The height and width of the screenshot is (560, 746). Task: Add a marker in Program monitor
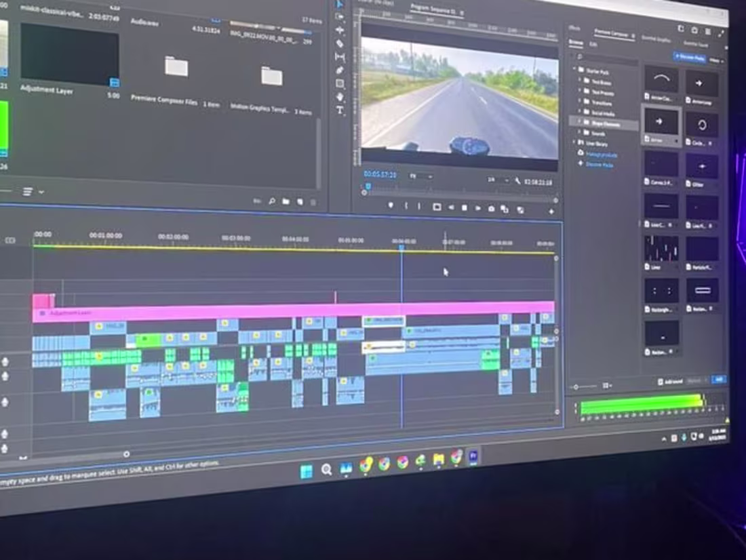[391, 205]
